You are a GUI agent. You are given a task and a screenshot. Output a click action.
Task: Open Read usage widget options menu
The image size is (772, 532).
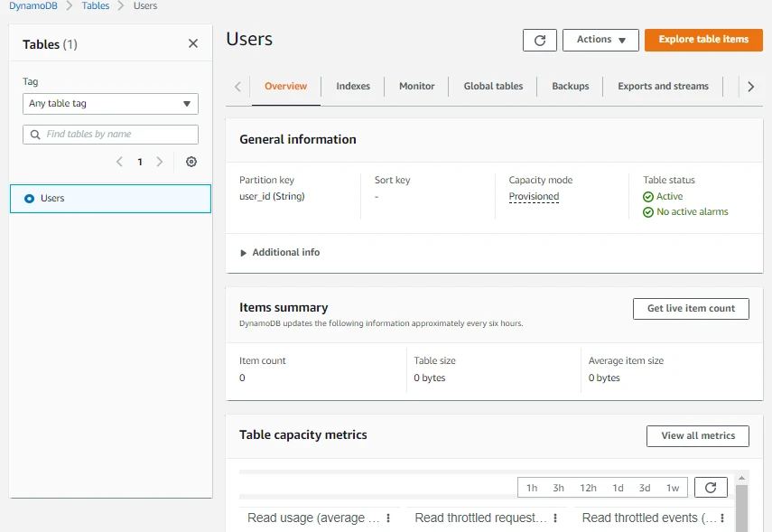coord(388,518)
